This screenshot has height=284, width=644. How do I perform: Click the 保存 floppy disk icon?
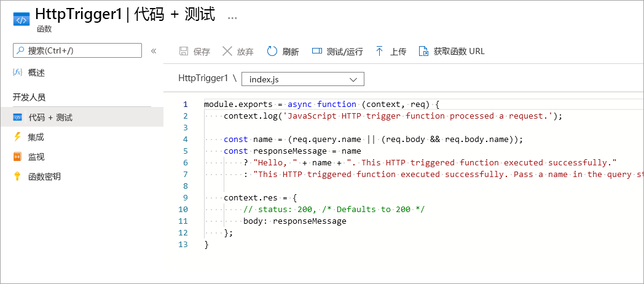[184, 52]
